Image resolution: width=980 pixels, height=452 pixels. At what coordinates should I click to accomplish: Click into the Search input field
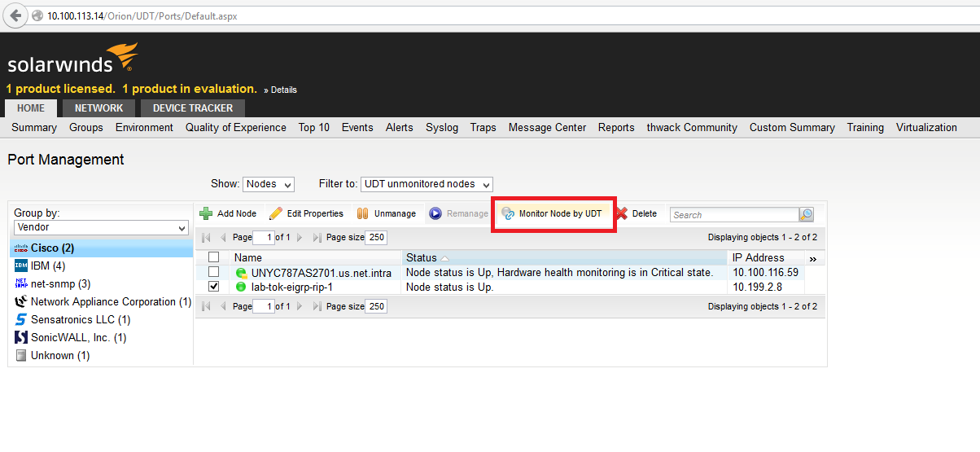(734, 214)
